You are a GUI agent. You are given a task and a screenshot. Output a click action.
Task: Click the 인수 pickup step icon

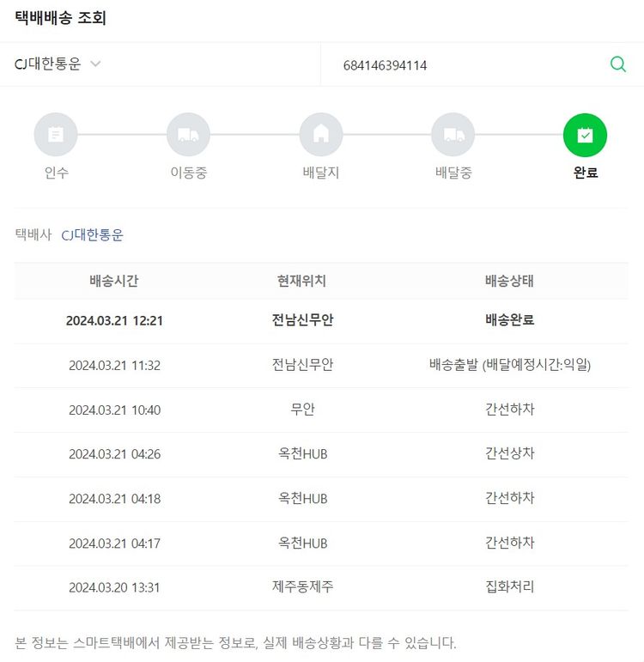[56, 135]
